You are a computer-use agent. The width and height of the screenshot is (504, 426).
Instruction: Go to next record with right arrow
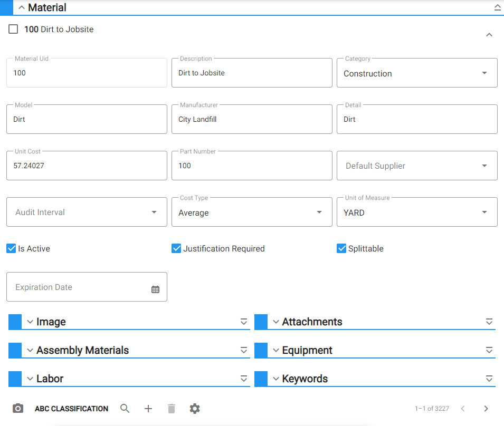(486, 409)
